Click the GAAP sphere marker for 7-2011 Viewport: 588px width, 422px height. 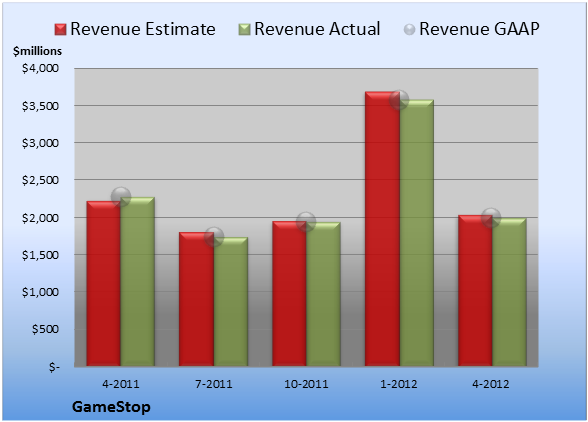click(x=214, y=237)
